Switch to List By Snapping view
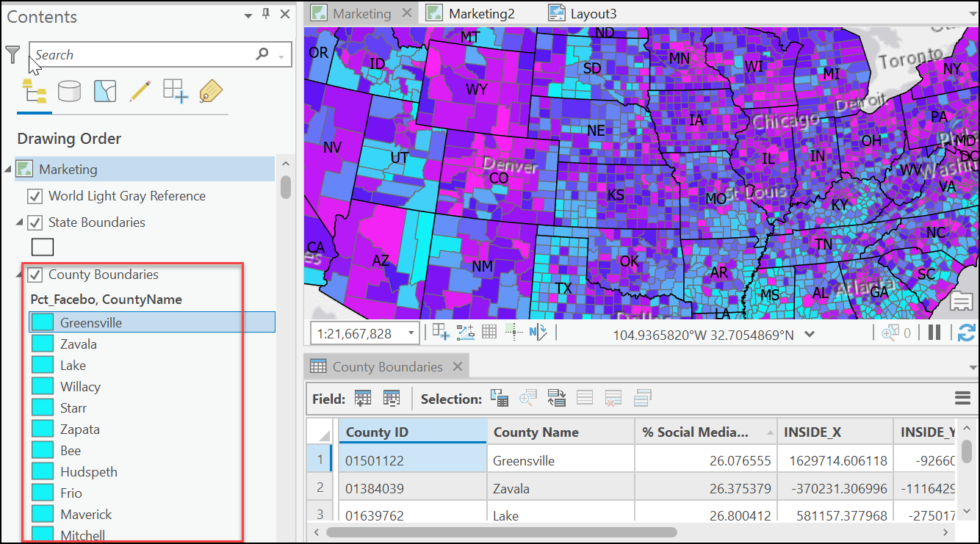 (176, 91)
